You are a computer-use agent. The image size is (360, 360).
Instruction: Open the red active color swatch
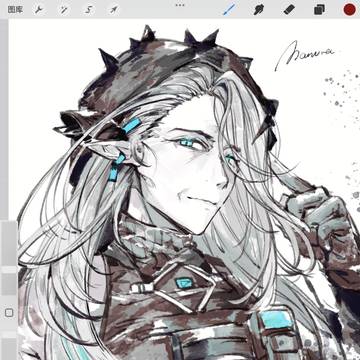pos(350,10)
